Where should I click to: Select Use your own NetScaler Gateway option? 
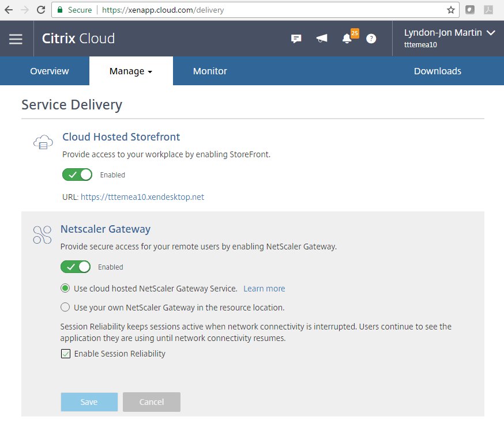[x=65, y=307]
